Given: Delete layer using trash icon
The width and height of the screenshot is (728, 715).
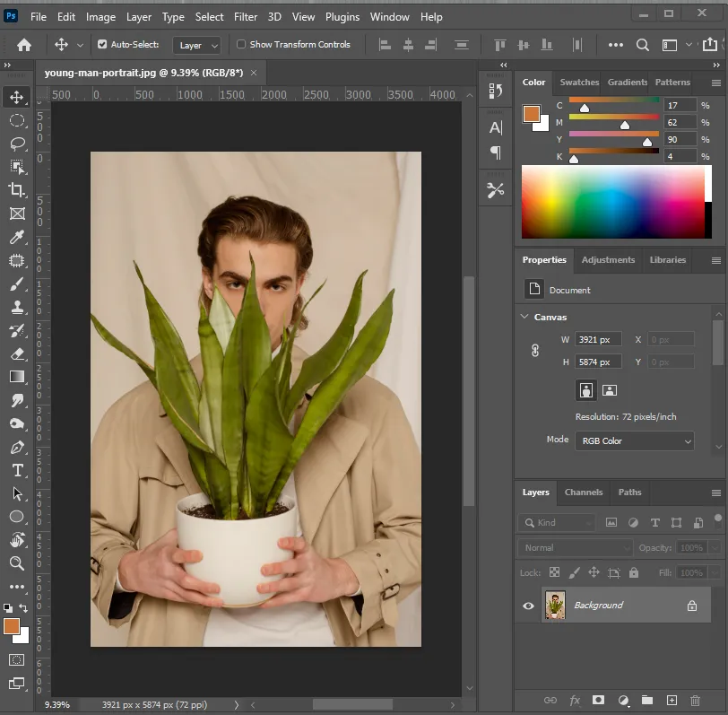Looking at the screenshot, I should click(x=695, y=700).
